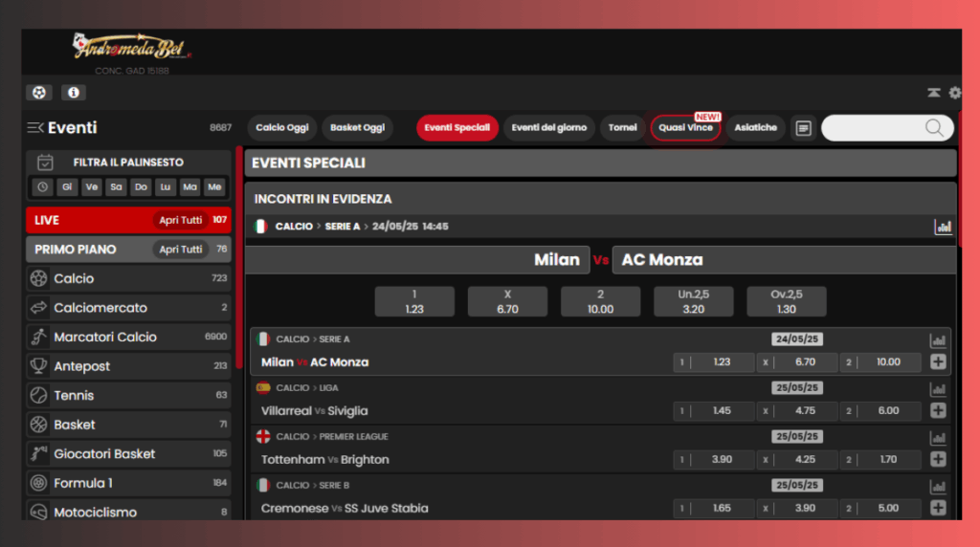Collapse the Eventi sidebar with the menu icon
The width and height of the screenshot is (980, 547).
tap(35, 128)
